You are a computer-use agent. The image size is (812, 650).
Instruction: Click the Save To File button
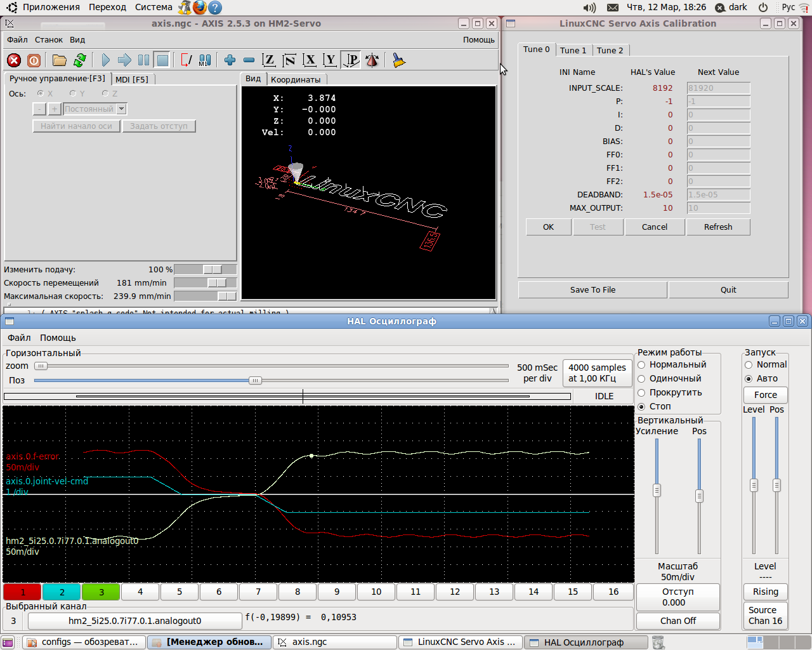[x=593, y=290]
